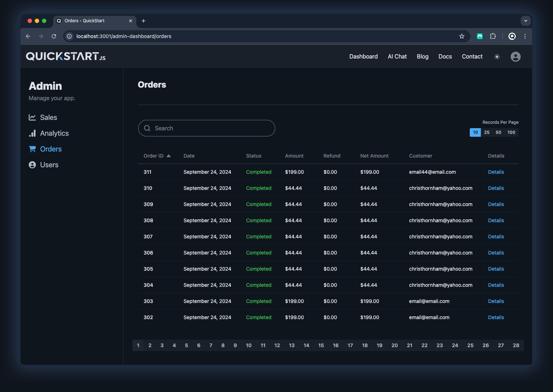Open the browser extensions puzzle icon
553x392 pixels.
pos(493,36)
